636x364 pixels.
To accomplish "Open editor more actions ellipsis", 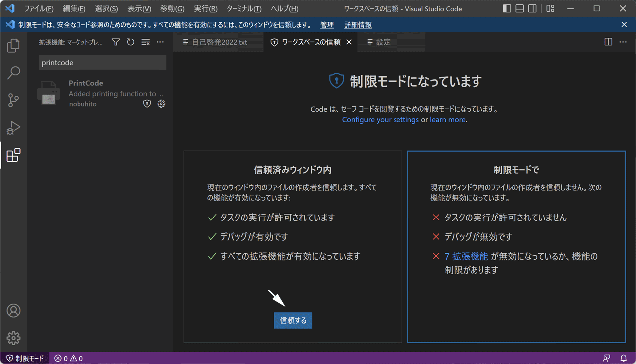I will (x=623, y=42).
